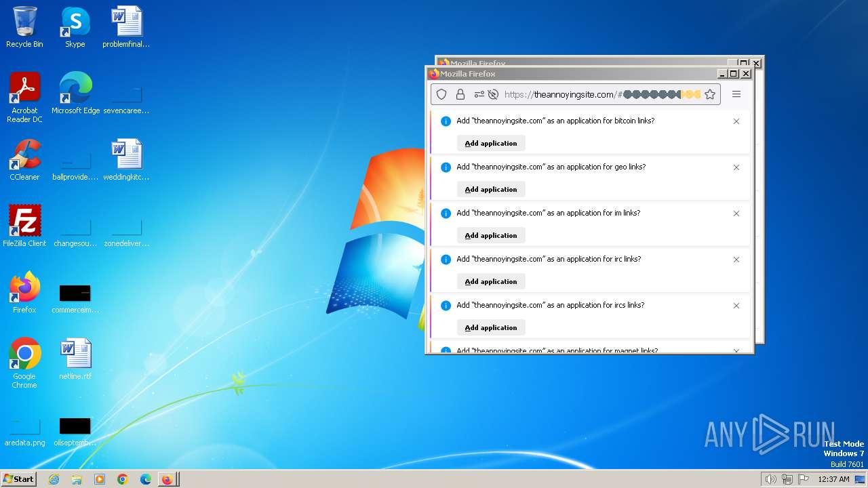Open the volume control in system tray
868x488 pixels.
pos(770,479)
